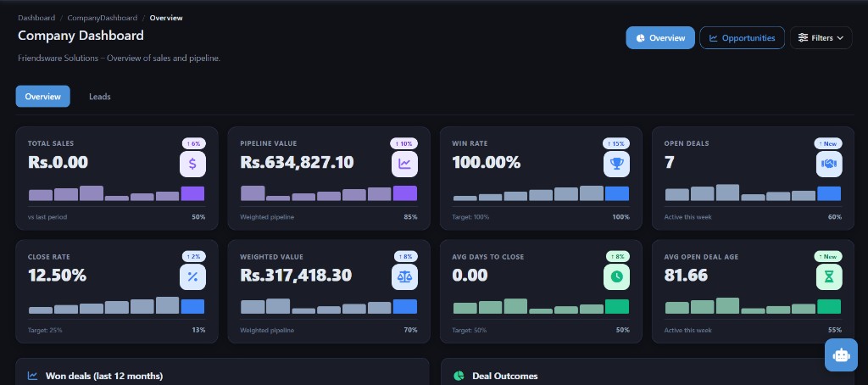Click the 2% trend badge on Close Rate
The width and height of the screenshot is (868, 385).
194,256
